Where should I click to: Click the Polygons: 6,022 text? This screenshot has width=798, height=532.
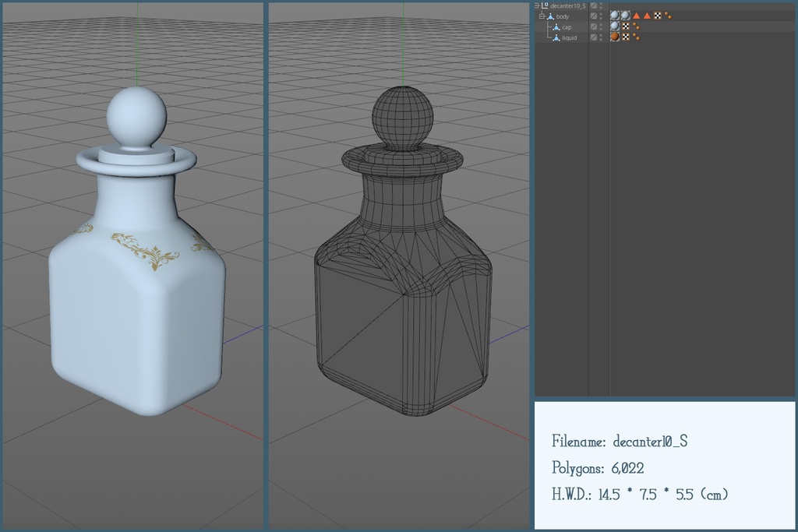pyautogui.click(x=598, y=468)
